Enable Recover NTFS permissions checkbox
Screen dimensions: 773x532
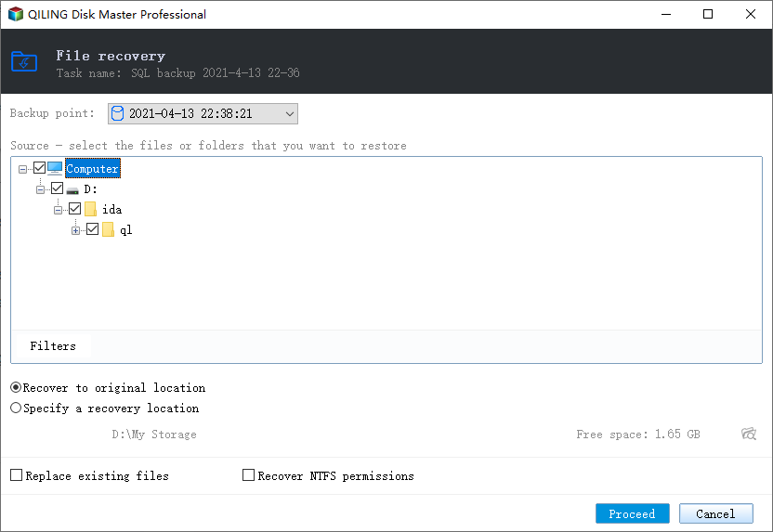(248, 474)
